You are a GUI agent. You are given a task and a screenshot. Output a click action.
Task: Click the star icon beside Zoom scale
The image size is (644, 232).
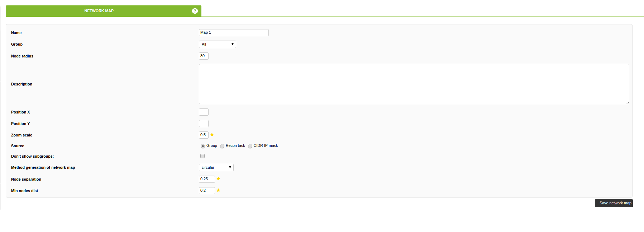[212, 135]
